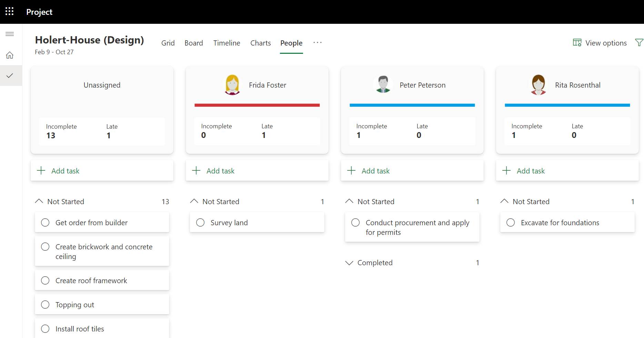
Task: Add a task to Rita Rosenthal's column
Action: click(x=524, y=170)
